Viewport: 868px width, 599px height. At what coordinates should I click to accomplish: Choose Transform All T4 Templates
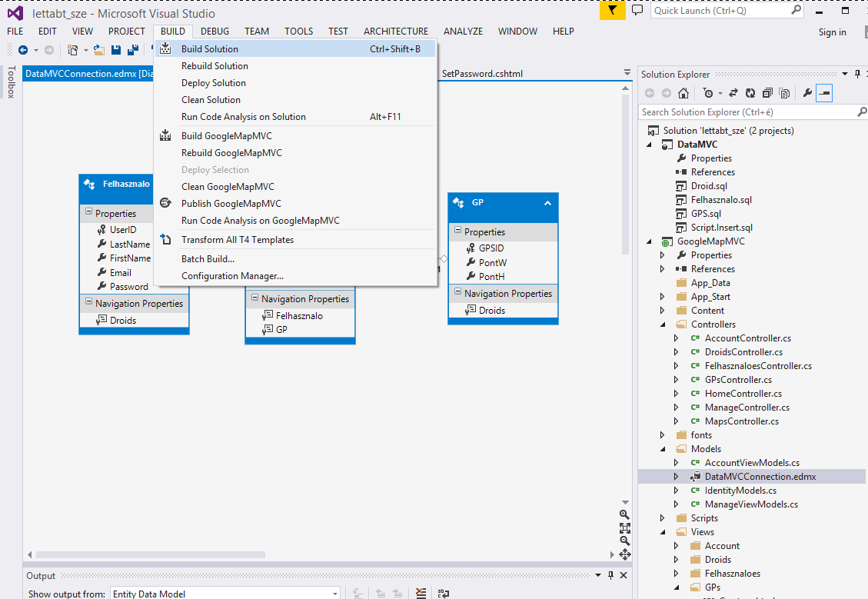(295, 240)
